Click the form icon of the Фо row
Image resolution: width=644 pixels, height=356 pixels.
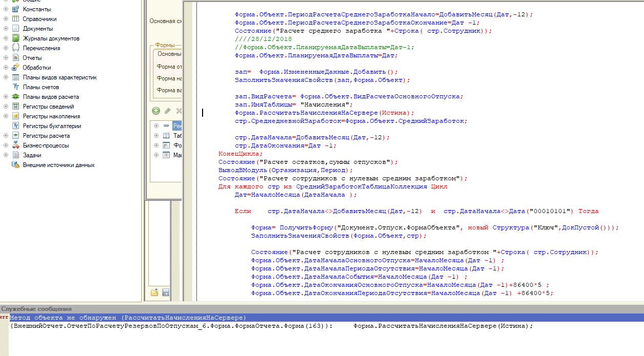tap(166, 145)
